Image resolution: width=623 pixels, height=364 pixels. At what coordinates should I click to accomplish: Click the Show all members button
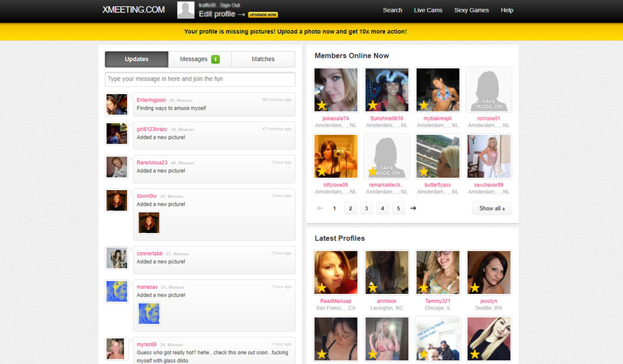[492, 208]
